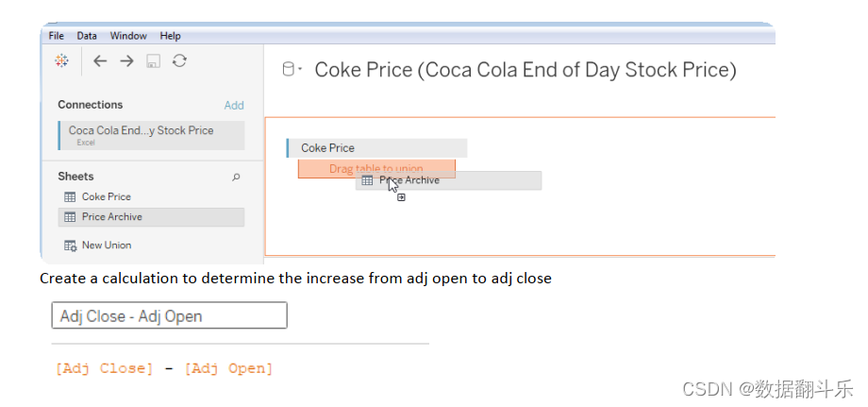Open the data source cylinder dropdown
Image resolution: width=868 pixels, height=407 pixels.
tap(292, 70)
